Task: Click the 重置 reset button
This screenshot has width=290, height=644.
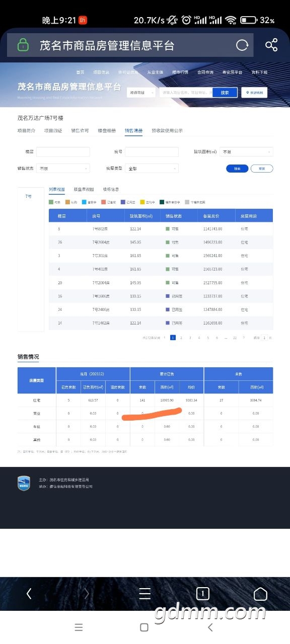Action: pos(262,169)
